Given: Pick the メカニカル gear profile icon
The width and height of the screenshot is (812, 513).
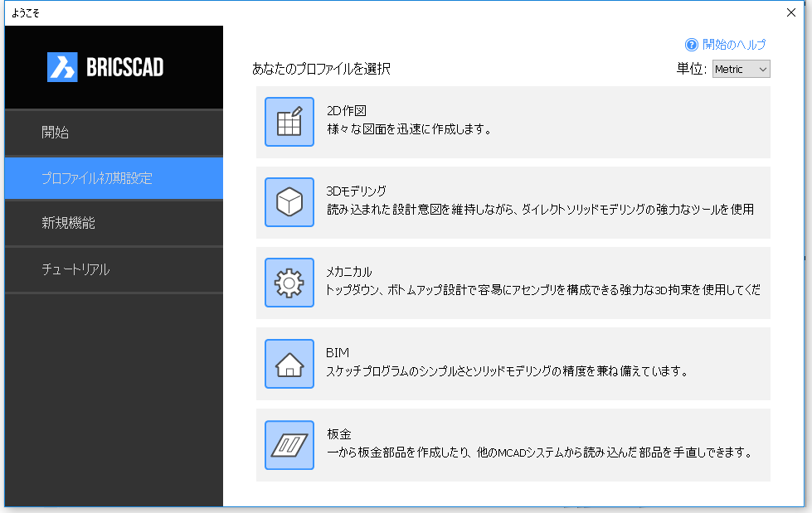Looking at the screenshot, I should point(289,283).
